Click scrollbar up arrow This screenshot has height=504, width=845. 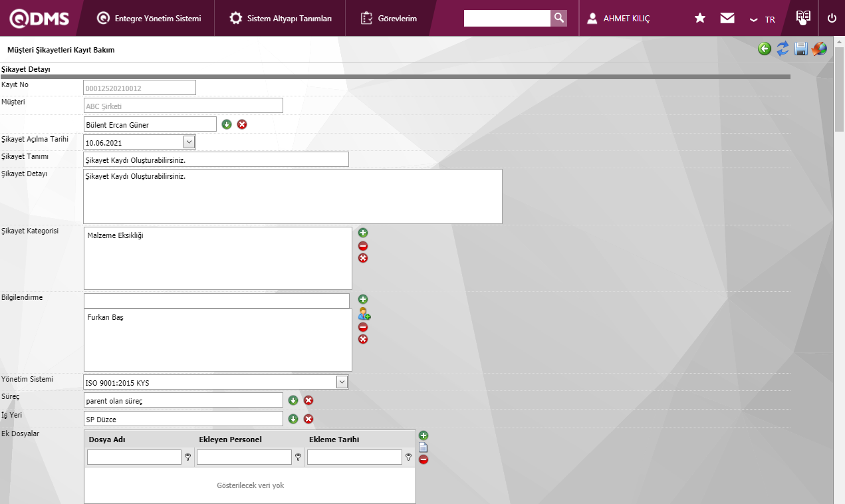coord(839,41)
